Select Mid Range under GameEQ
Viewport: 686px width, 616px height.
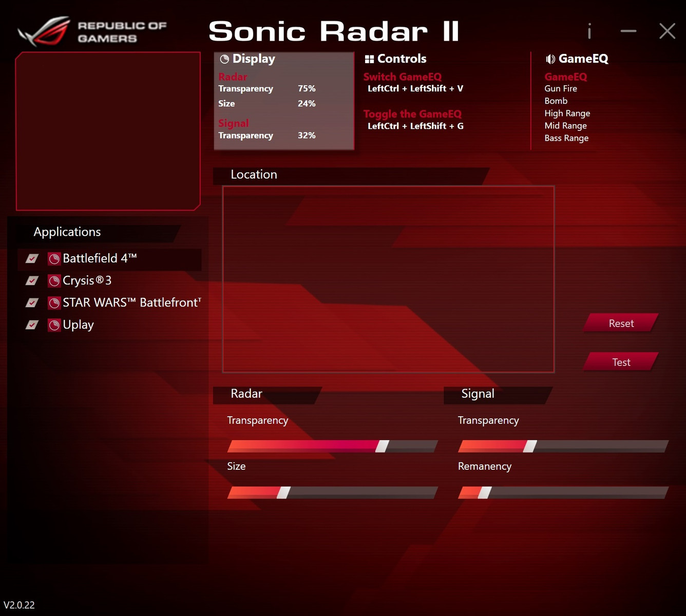point(565,126)
